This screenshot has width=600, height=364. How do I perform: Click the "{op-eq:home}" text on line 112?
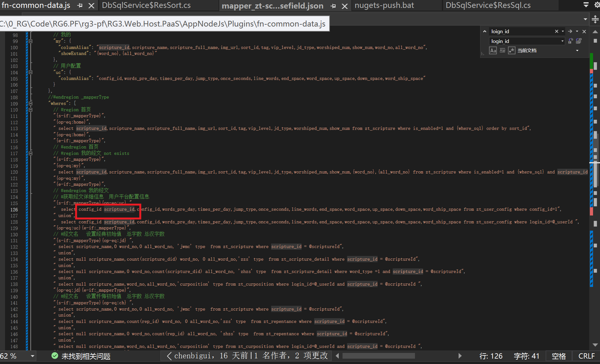(x=72, y=122)
